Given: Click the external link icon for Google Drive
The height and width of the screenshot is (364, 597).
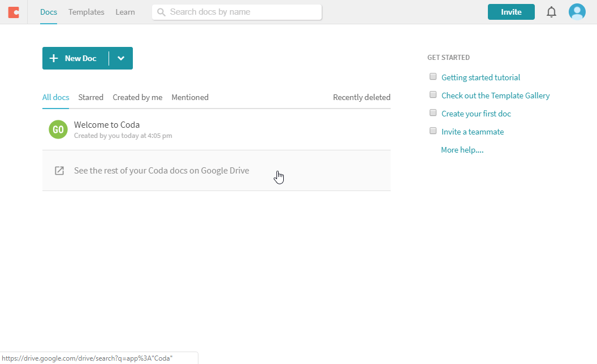Looking at the screenshot, I should point(59,171).
